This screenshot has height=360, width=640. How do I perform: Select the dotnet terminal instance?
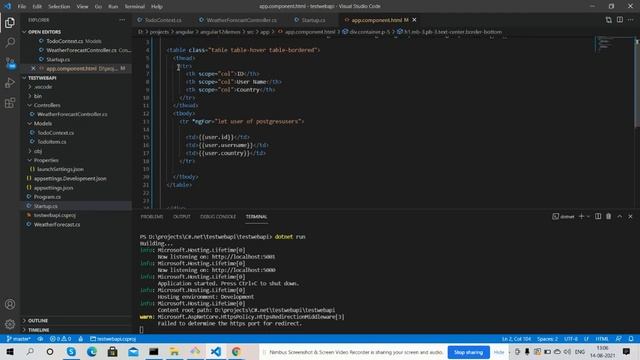click(563, 216)
